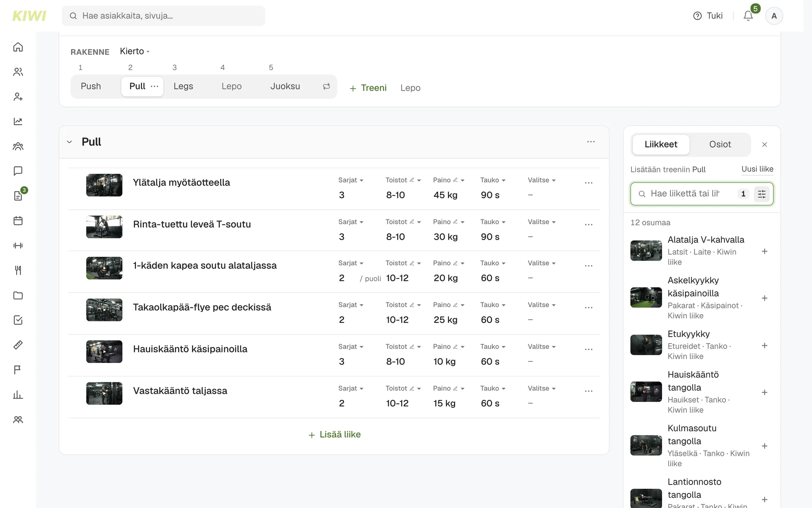
Task: Open the nutrition fork-and-knife icon in the sidebar
Action: [18, 270]
